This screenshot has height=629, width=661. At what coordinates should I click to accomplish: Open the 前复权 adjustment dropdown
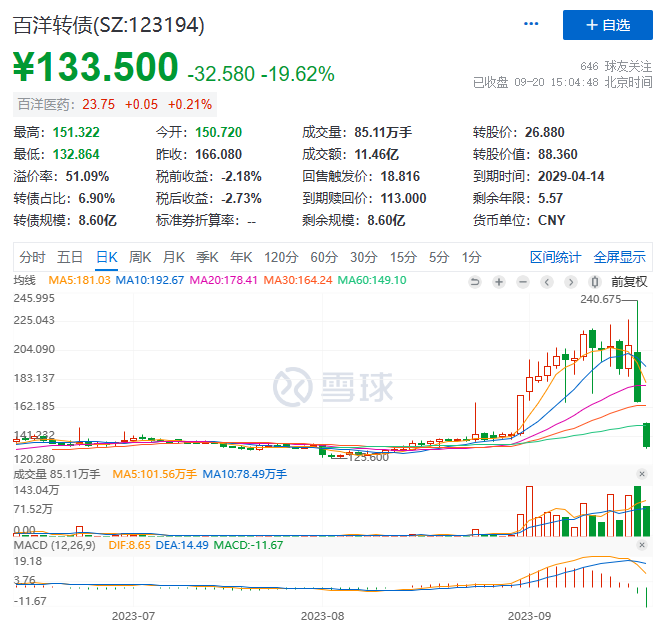click(x=629, y=282)
